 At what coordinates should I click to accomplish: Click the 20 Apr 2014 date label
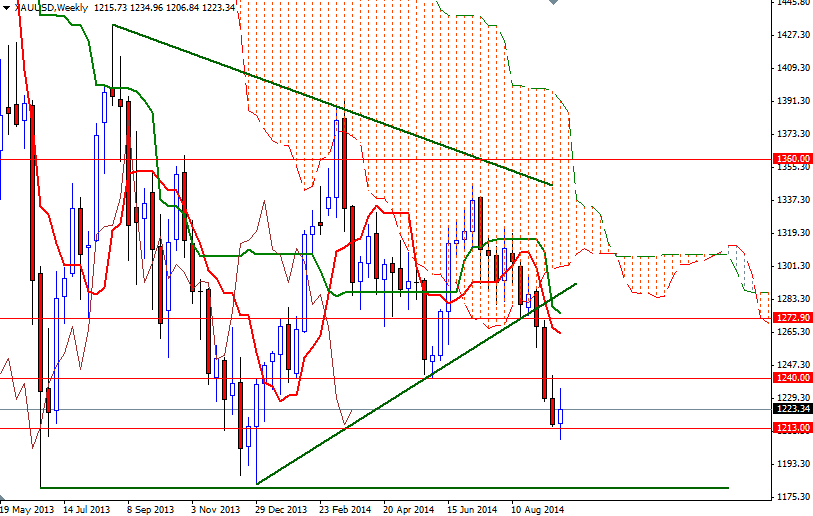[x=409, y=510]
